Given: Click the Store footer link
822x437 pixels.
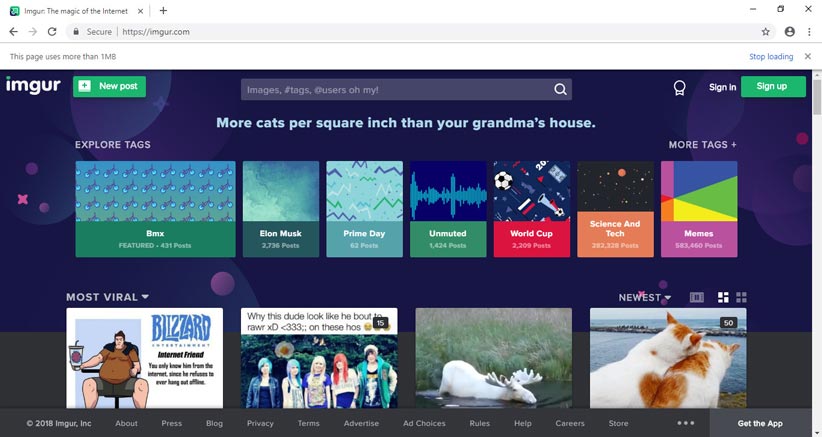Looking at the screenshot, I should [619, 423].
